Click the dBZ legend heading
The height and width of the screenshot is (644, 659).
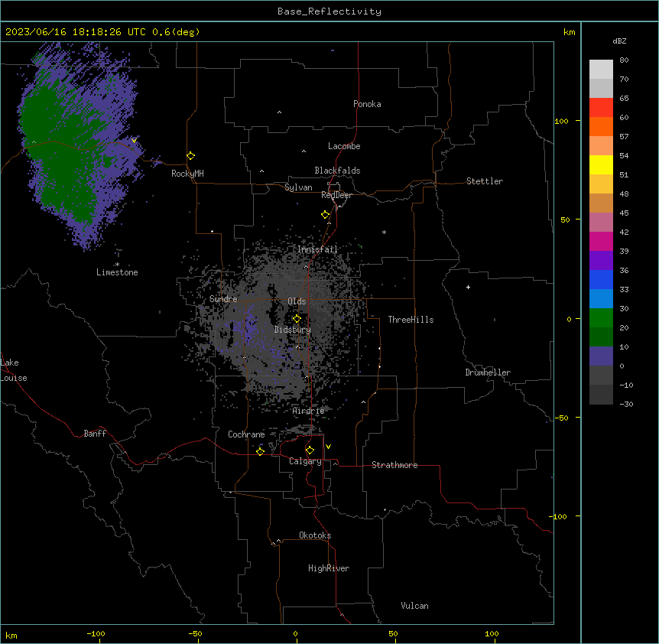click(619, 41)
